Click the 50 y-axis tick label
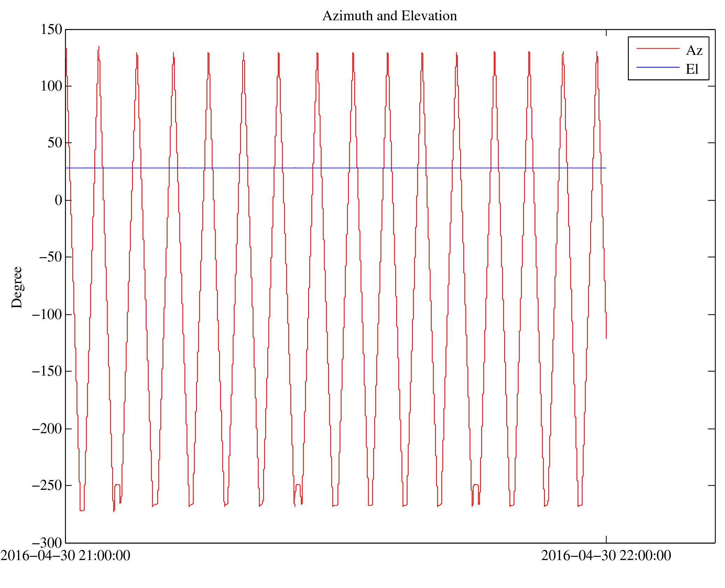This screenshot has width=725, height=588. point(55,143)
